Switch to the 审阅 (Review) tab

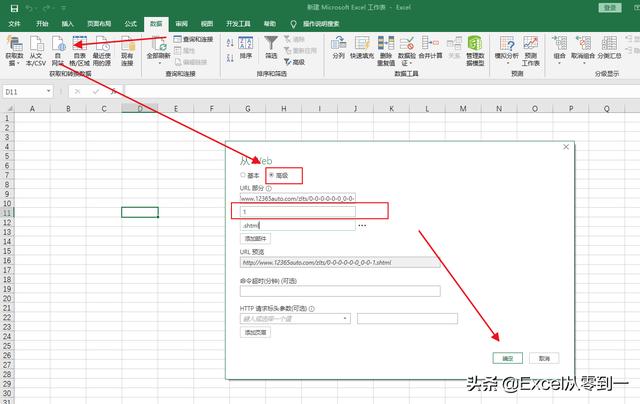[182, 24]
